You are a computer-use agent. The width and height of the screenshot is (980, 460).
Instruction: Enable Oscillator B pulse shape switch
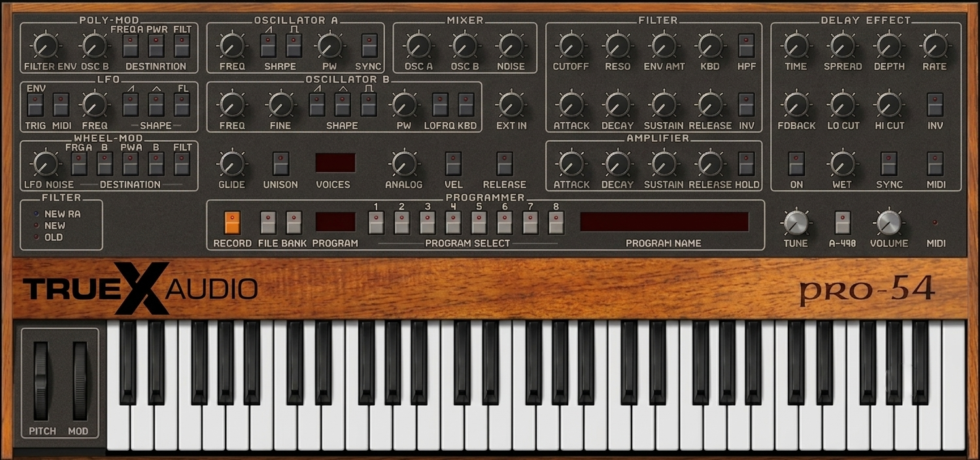click(369, 105)
